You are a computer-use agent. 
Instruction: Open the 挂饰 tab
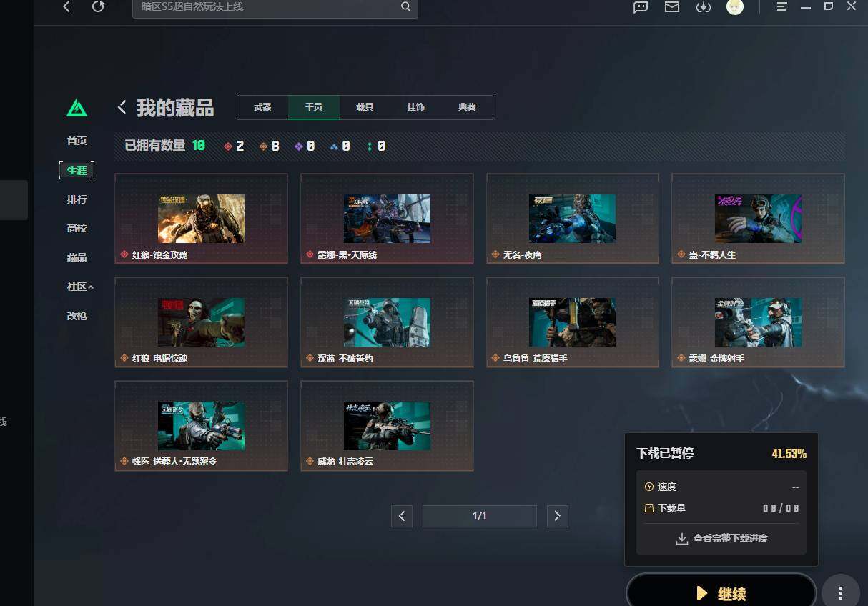click(x=416, y=107)
